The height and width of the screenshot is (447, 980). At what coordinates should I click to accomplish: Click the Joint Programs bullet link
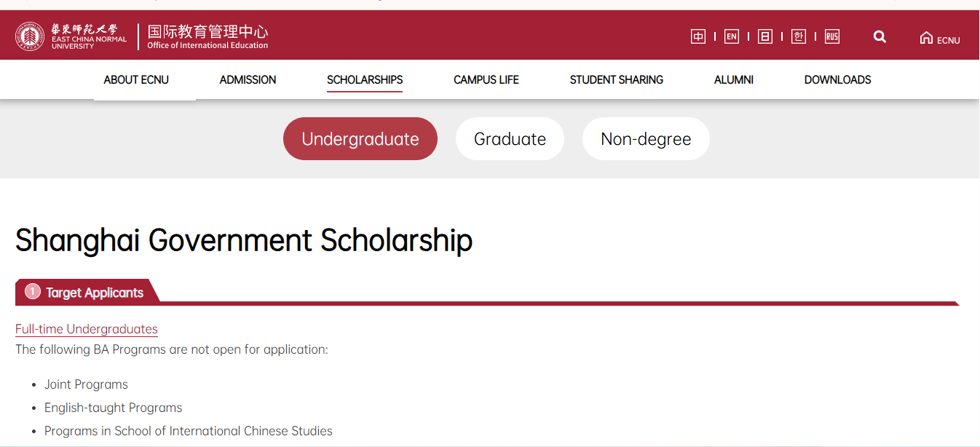[x=86, y=384]
